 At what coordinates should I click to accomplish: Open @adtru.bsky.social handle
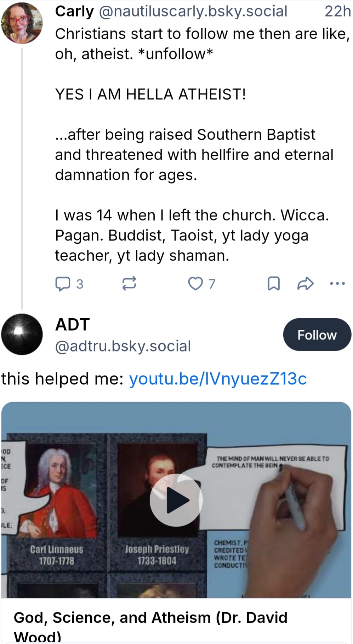click(123, 346)
